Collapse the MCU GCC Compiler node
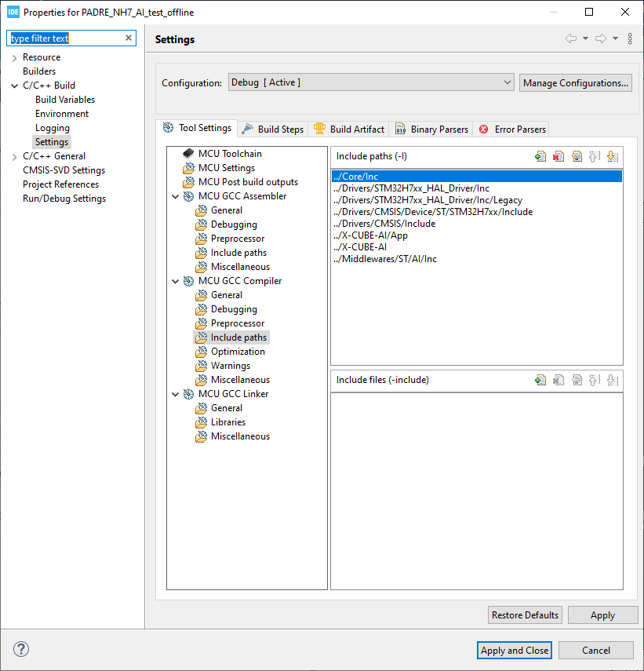 176,281
